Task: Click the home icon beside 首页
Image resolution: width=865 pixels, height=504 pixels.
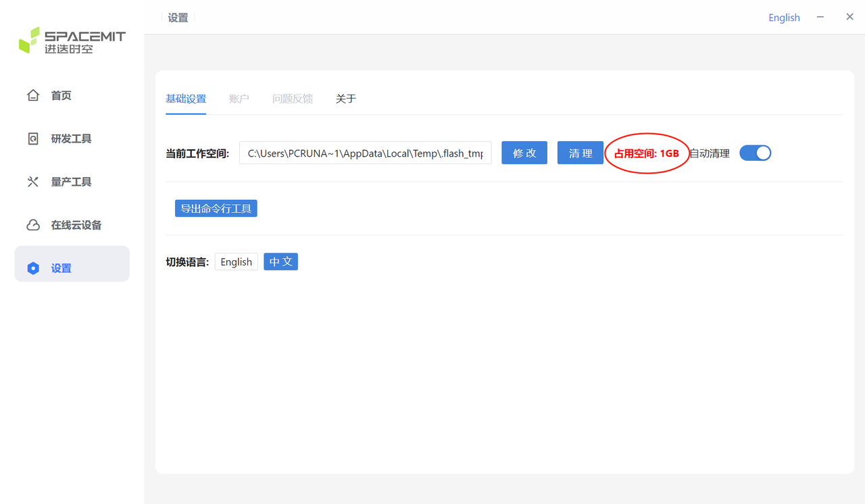Action: (33, 95)
